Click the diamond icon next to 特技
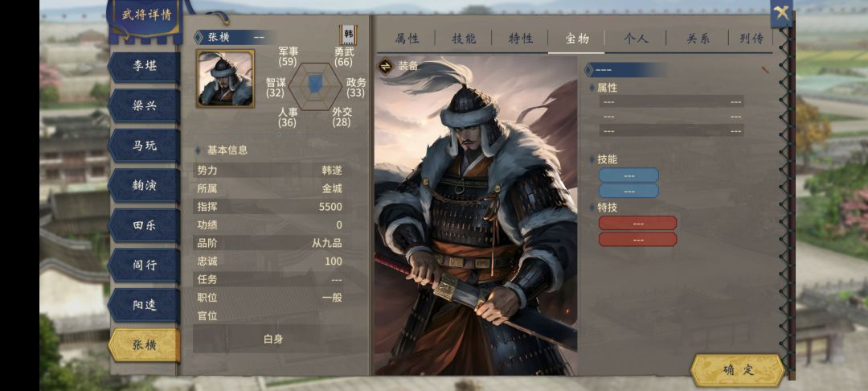868x391 pixels. [592, 207]
